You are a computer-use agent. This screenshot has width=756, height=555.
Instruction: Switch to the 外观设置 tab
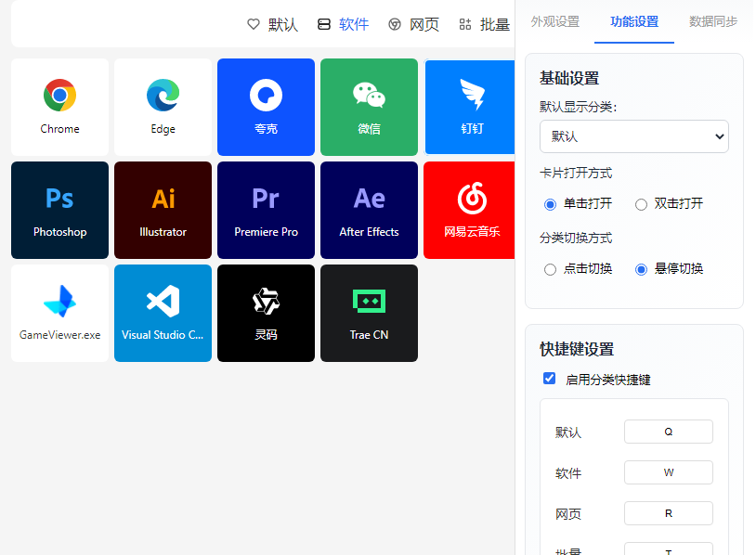tap(554, 21)
